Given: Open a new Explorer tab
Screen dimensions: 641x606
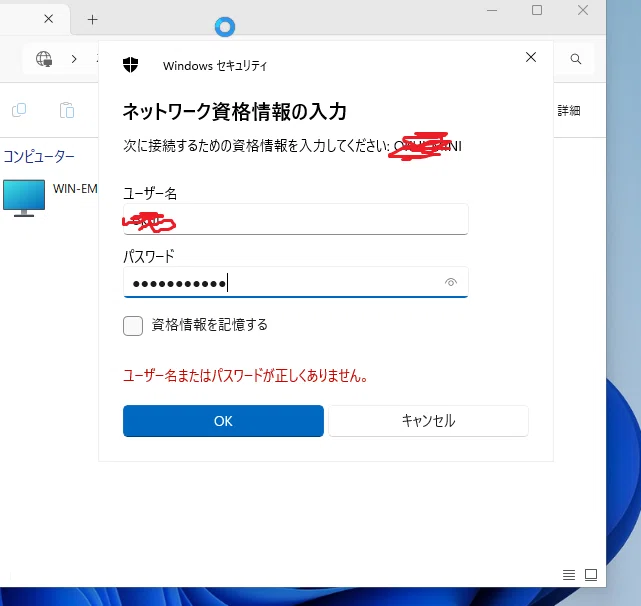Looking at the screenshot, I should 92,20.
